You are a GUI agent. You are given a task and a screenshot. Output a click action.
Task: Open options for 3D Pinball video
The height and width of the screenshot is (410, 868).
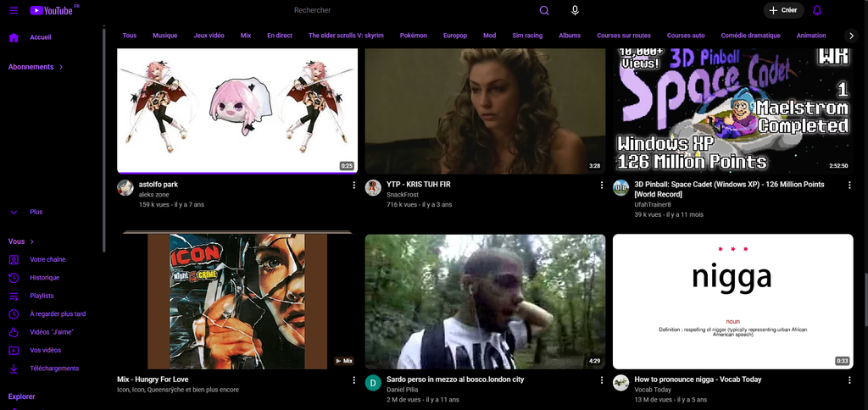pos(849,186)
